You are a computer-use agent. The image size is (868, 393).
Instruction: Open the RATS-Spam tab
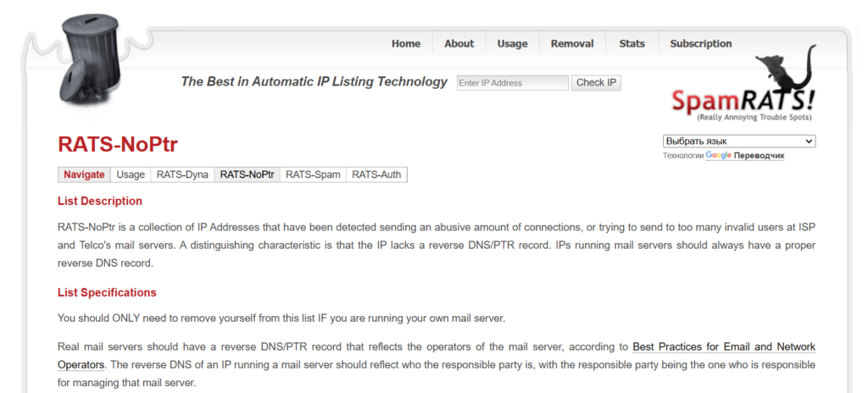pyautogui.click(x=313, y=175)
